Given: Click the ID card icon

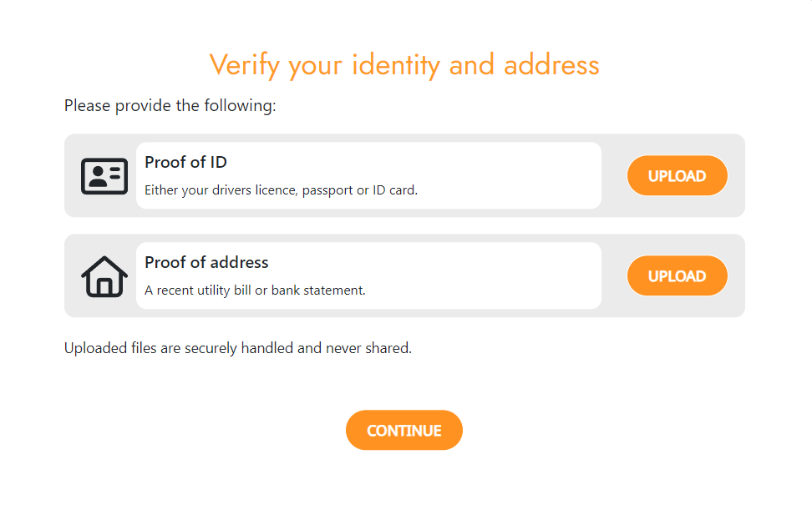Looking at the screenshot, I should 104,176.
